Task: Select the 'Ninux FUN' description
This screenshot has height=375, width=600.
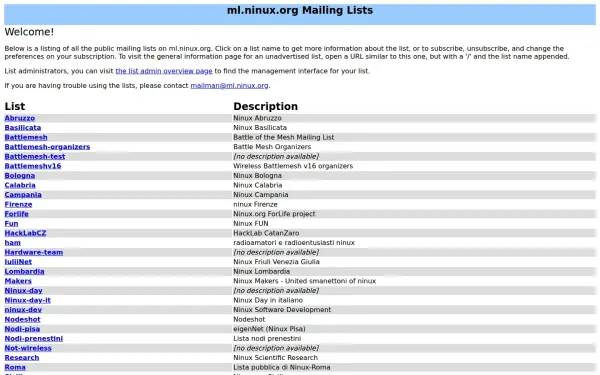Action: 251,223
